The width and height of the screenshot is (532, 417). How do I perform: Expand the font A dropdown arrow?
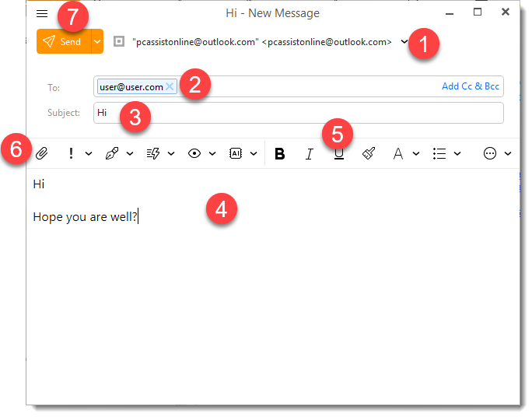[416, 153]
